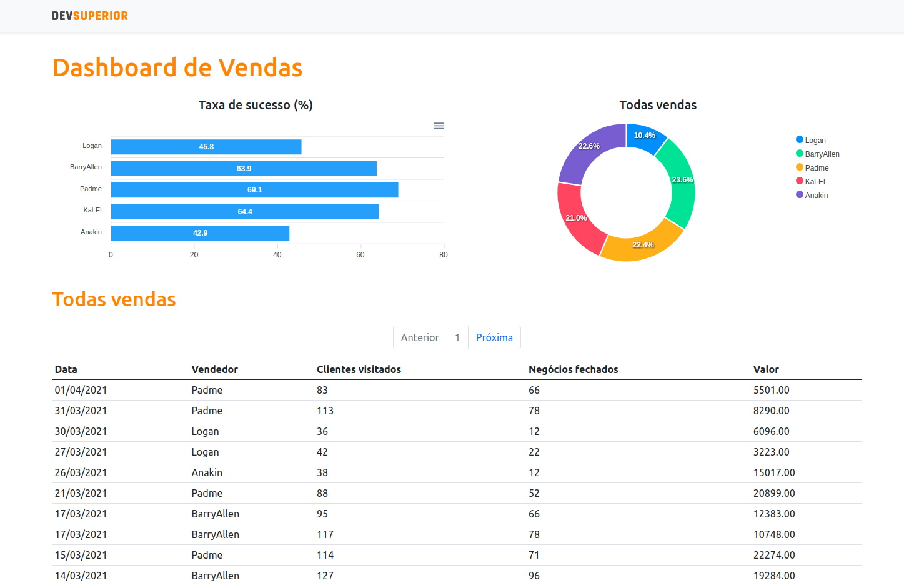The image size is (904, 588).
Task: Click the DevSuperior logo
Action: tap(90, 15)
